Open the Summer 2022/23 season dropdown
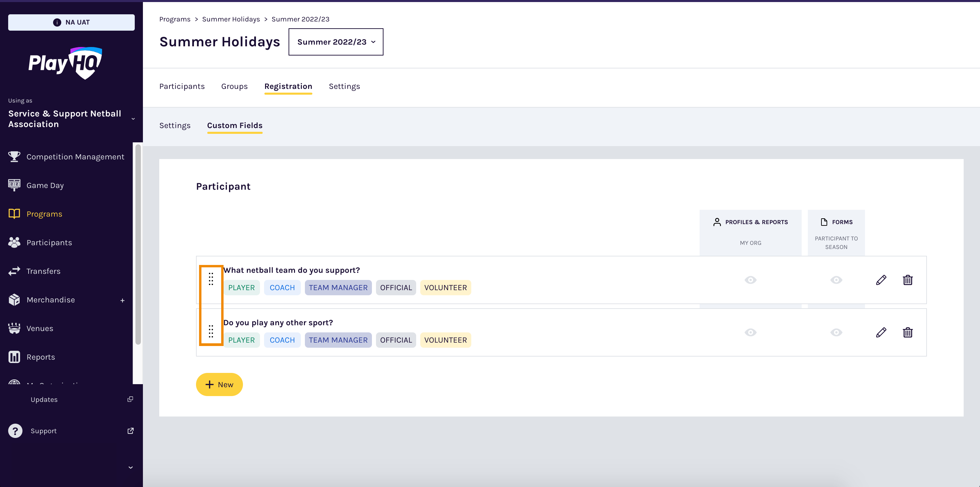 click(x=336, y=42)
